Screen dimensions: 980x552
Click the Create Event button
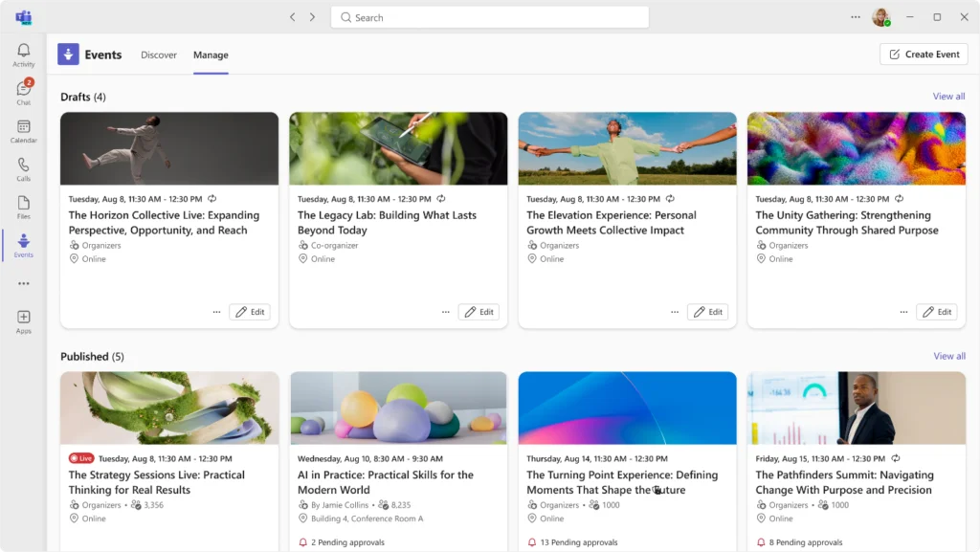click(924, 55)
